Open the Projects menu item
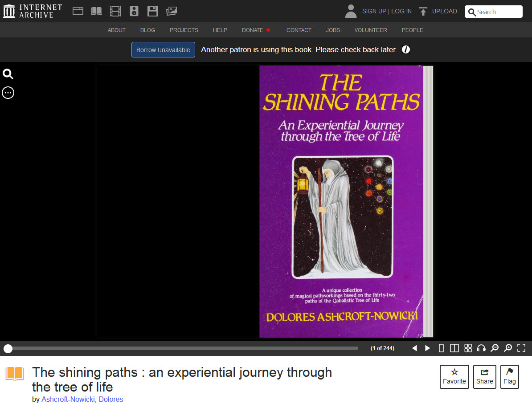The width and height of the screenshot is (532, 404). (184, 30)
